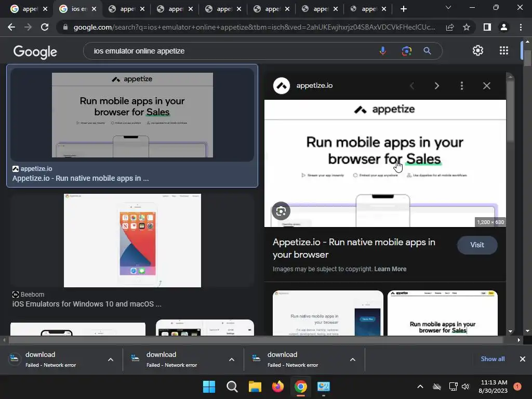532x399 pixels.
Task: Open the preview panel more options menu
Action: point(462,86)
